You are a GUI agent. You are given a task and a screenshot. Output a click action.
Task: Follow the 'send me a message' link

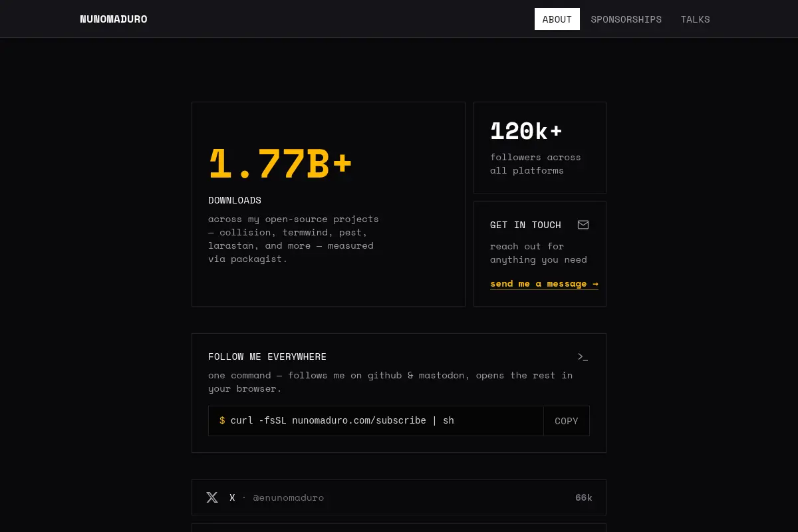coord(544,284)
